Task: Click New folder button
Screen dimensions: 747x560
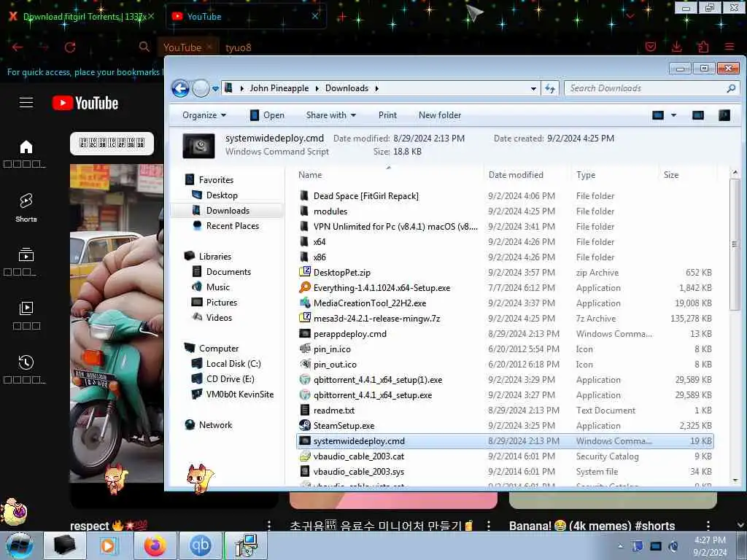Action: tap(440, 115)
